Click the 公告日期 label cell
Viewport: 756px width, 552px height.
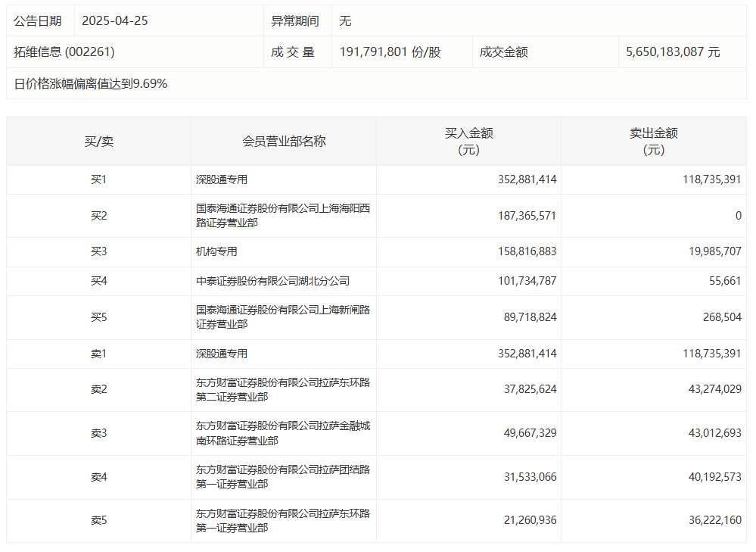pos(38,21)
